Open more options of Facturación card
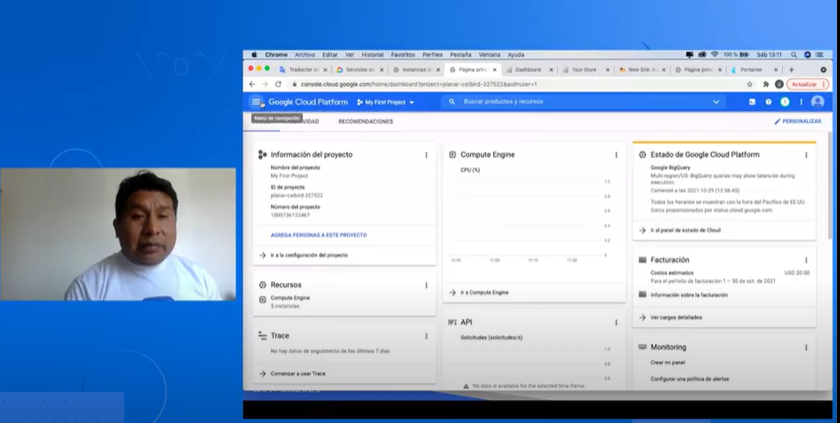840x423 pixels. (806, 260)
